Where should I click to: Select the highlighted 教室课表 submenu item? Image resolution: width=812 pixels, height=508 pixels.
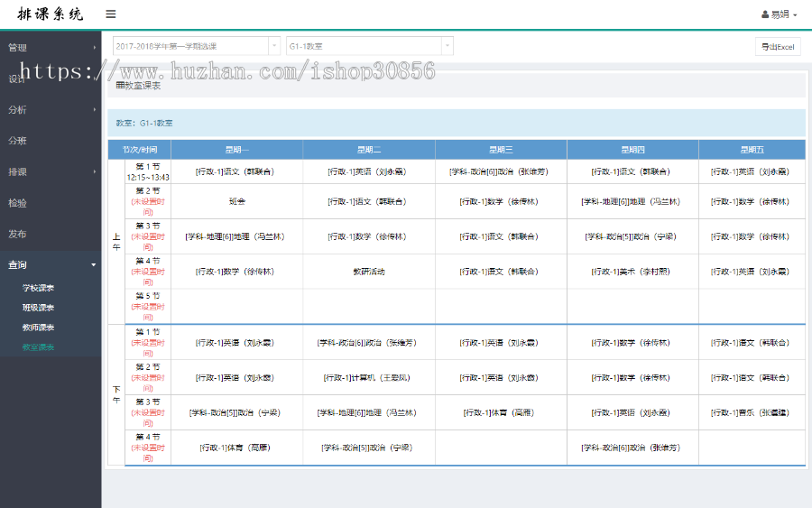pos(38,347)
